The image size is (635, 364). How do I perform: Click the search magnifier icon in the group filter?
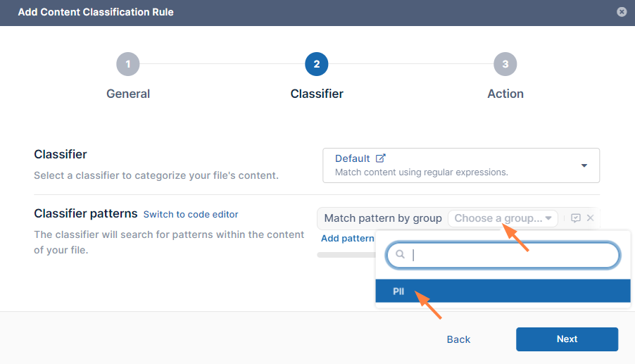pyautogui.click(x=400, y=255)
